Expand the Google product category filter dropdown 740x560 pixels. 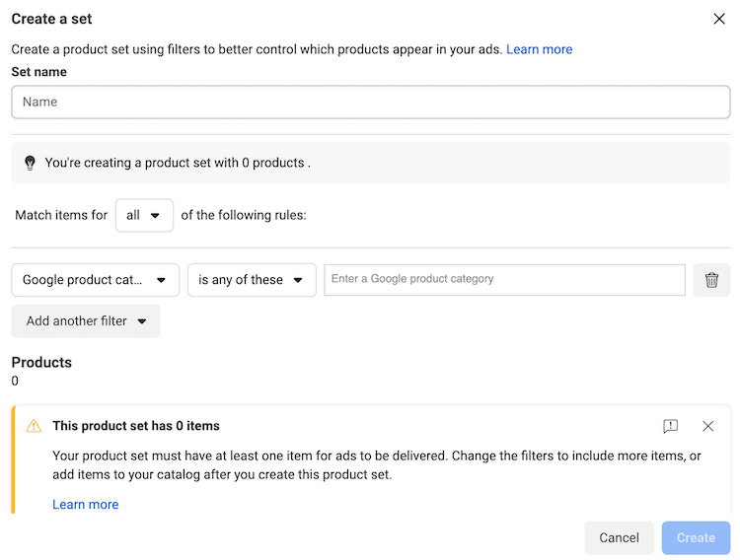(95, 280)
